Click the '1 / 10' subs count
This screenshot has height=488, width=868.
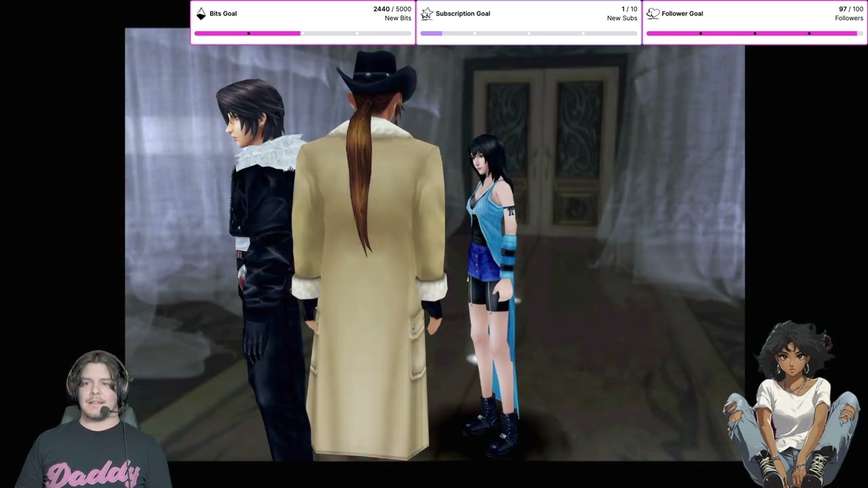629,9
